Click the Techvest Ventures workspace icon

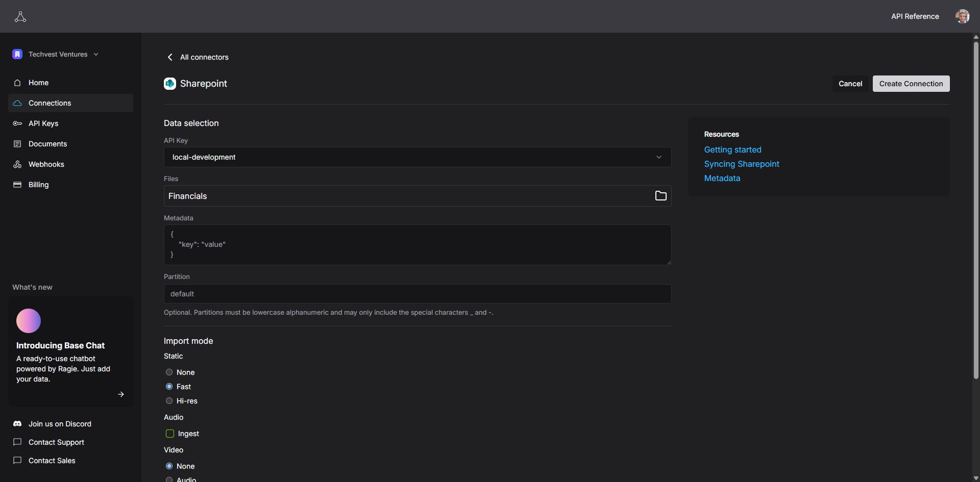point(17,54)
